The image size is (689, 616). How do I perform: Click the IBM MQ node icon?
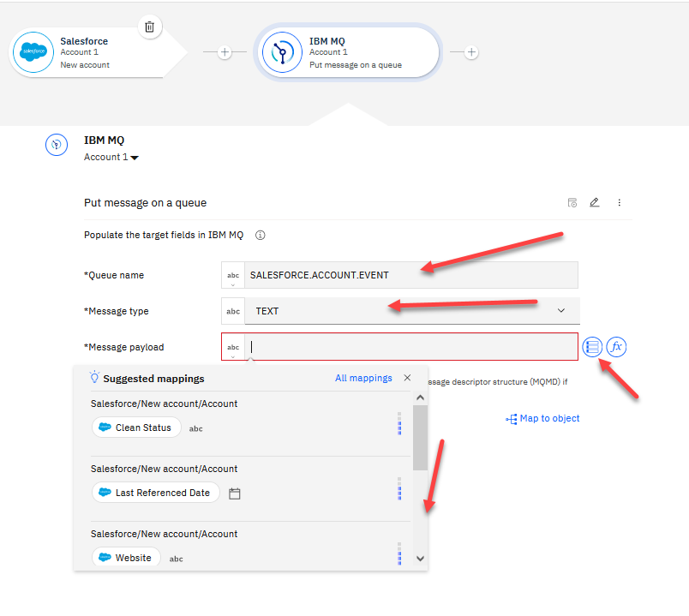[284, 52]
